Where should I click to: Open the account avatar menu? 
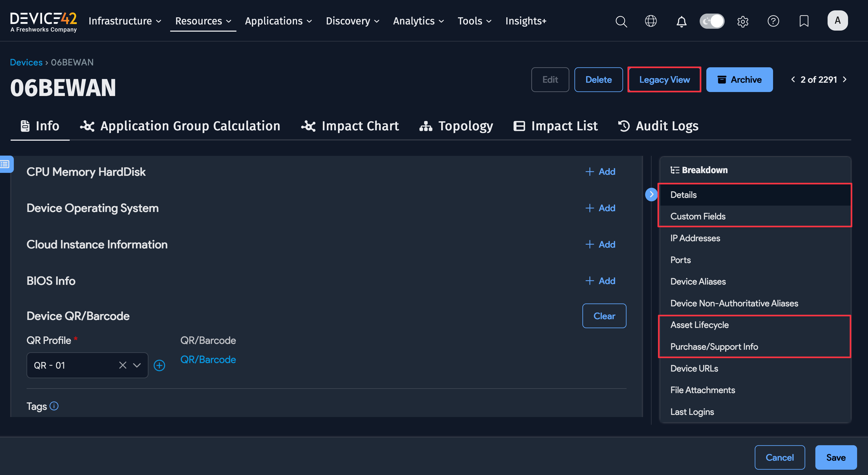coord(838,20)
